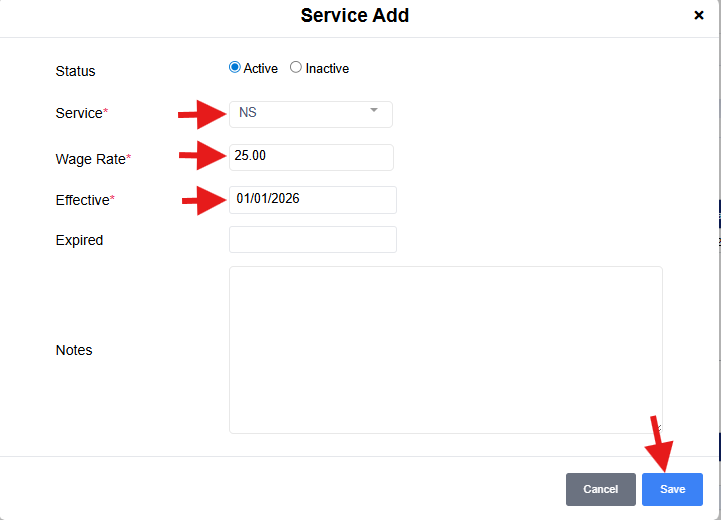Click the Wage Rate field label
The image size is (721, 520).
(x=90, y=159)
